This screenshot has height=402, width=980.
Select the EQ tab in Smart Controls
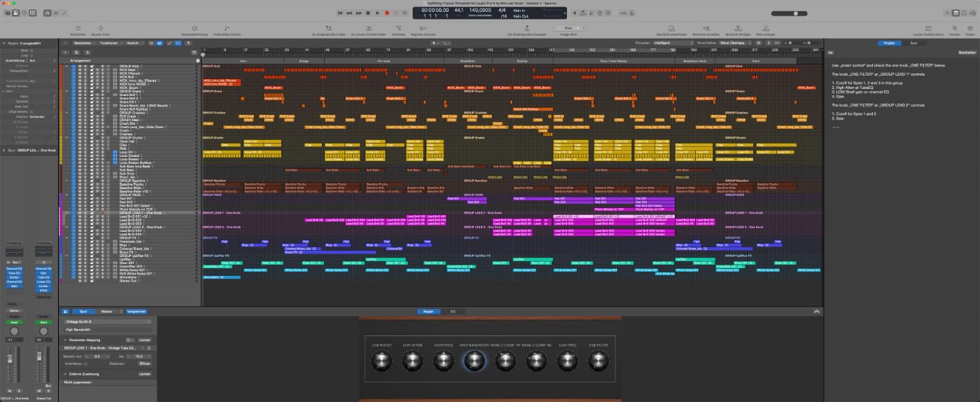click(452, 311)
